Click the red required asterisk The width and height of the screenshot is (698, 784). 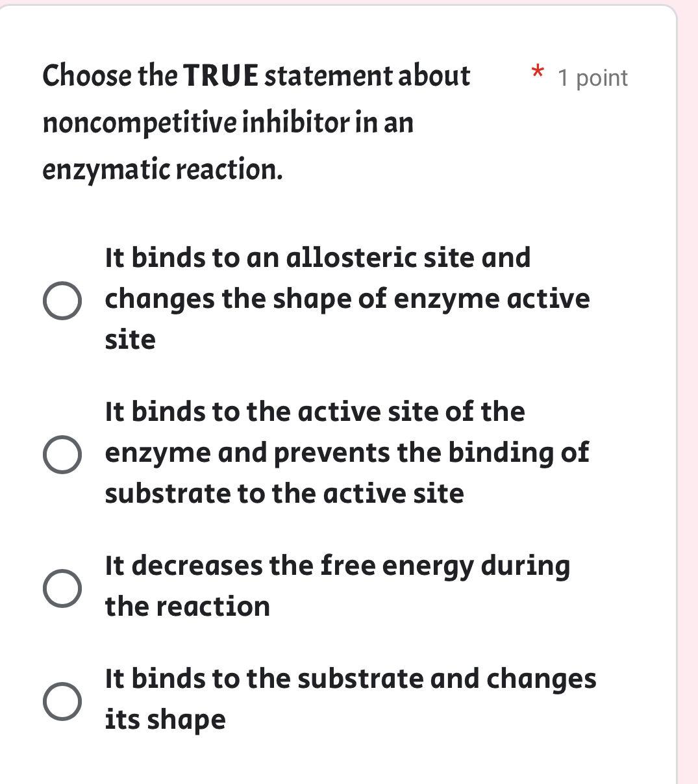click(x=538, y=73)
